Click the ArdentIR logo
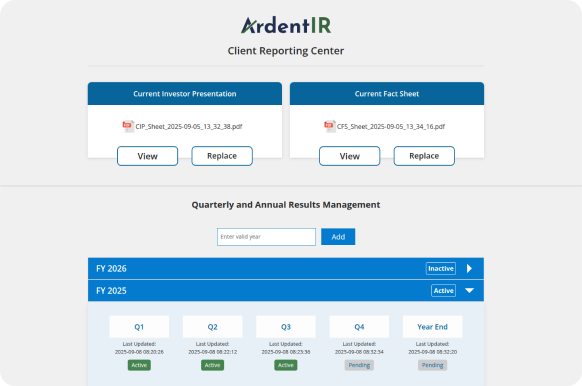The height and width of the screenshot is (386, 582). click(x=286, y=25)
